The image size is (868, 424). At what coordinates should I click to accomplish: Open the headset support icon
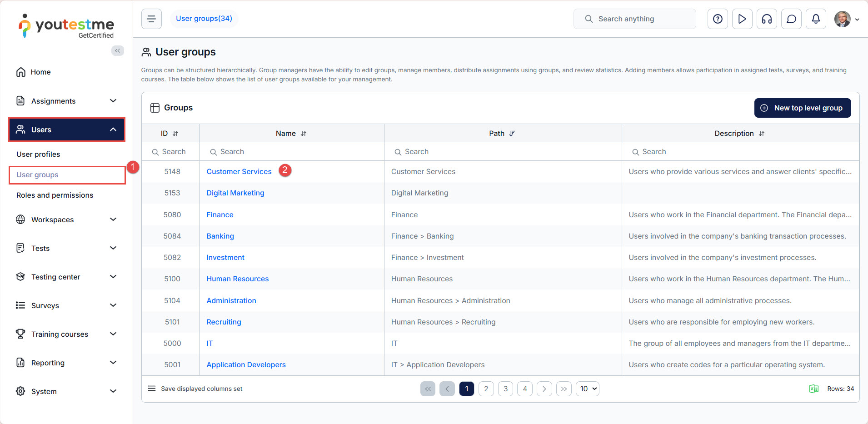click(767, 19)
